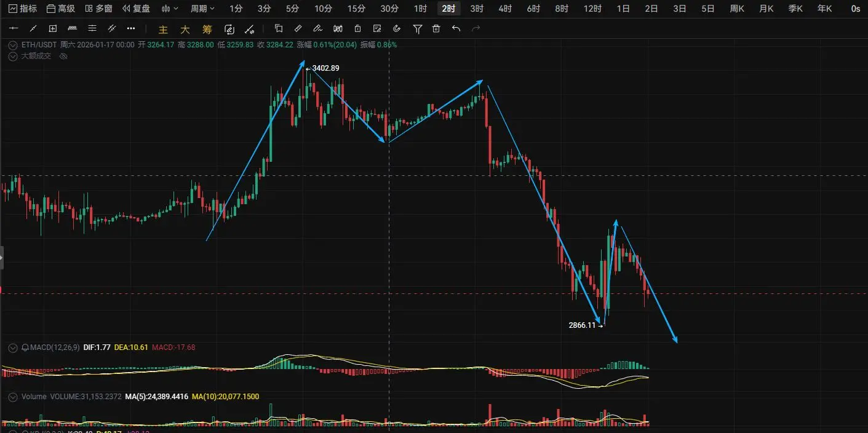The image size is (868, 433).
Task: Switch to the 12时 timeframe
Action: 592,9
